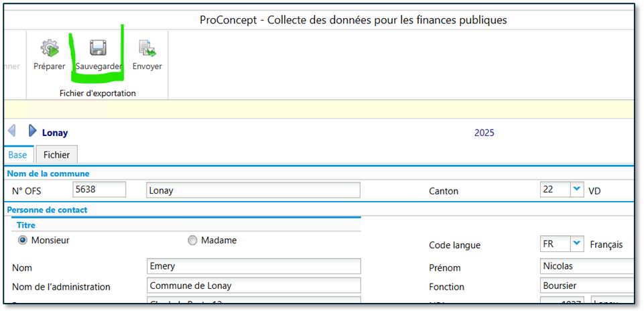The image size is (644, 313).
Task: Click the Nom de l'administration field
Action: pyautogui.click(x=253, y=286)
